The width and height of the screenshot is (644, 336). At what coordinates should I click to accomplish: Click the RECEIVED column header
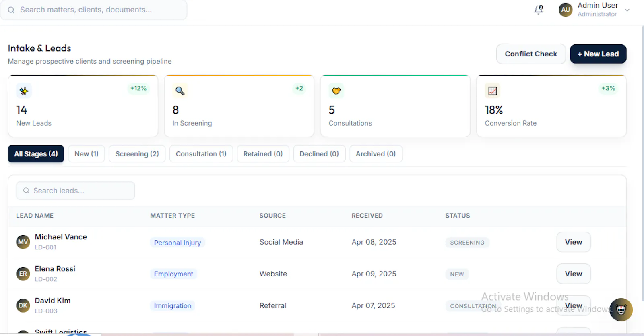[x=367, y=216]
